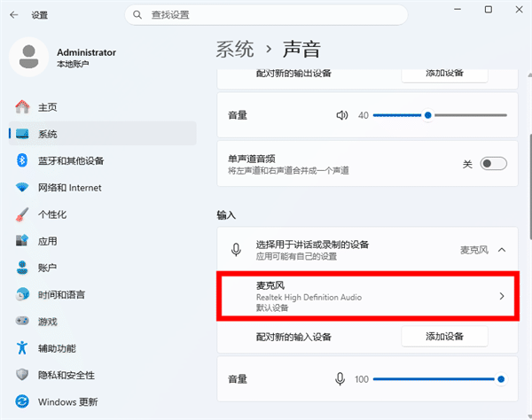Click the vertical scrollbar on right

point(530,188)
